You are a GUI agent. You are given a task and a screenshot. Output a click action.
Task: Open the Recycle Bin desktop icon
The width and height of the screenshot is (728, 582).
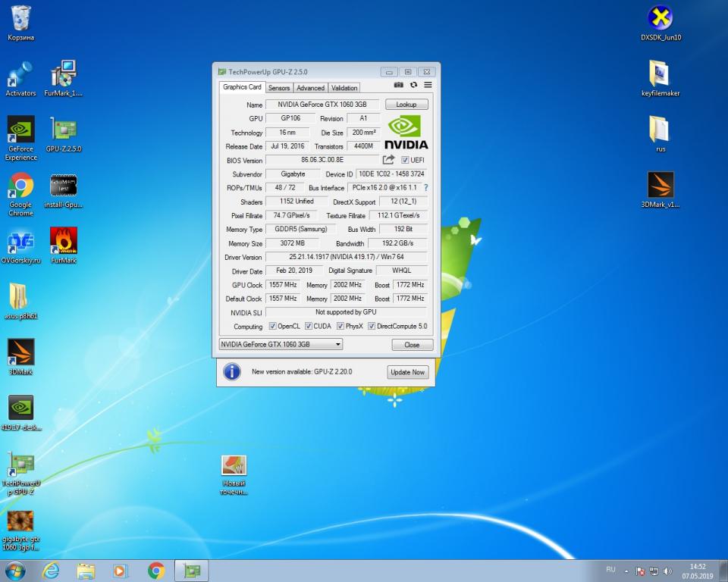pyautogui.click(x=20, y=23)
